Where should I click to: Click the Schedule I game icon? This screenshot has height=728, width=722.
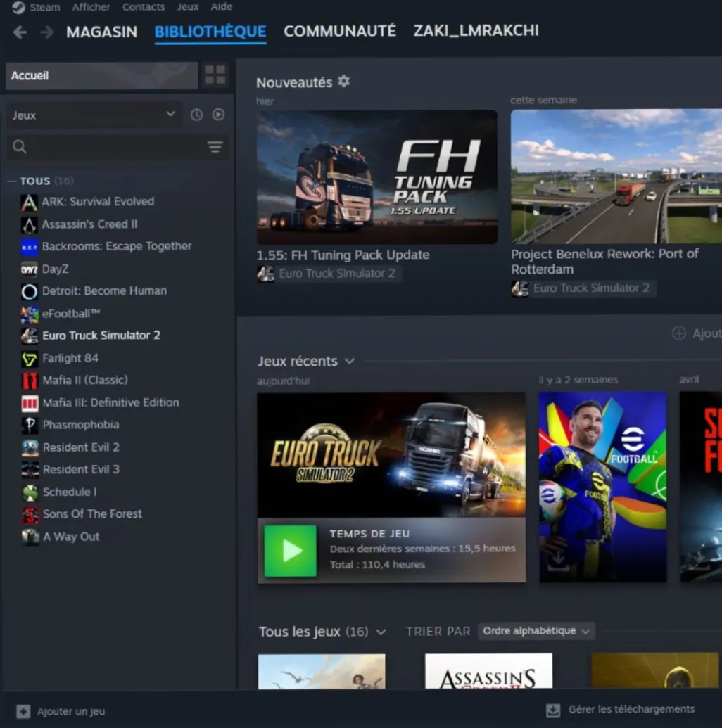click(30, 492)
